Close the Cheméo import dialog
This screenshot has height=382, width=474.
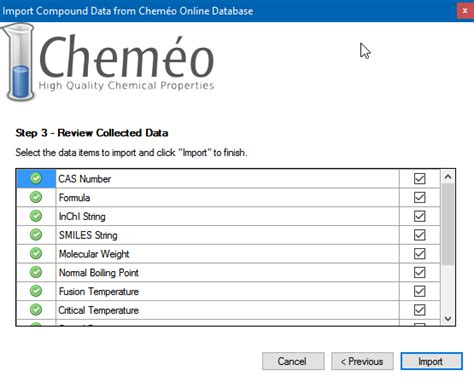click(465, 11)
